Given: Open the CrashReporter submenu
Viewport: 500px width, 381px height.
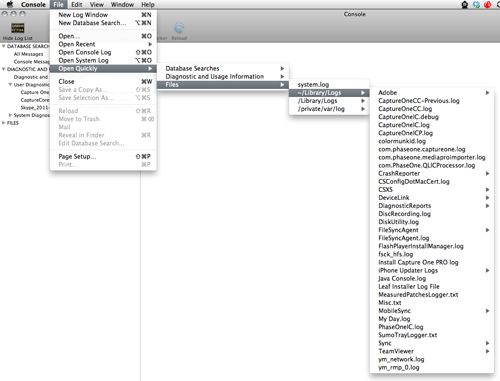Looking at the screenshot, I should click(432, 173).
